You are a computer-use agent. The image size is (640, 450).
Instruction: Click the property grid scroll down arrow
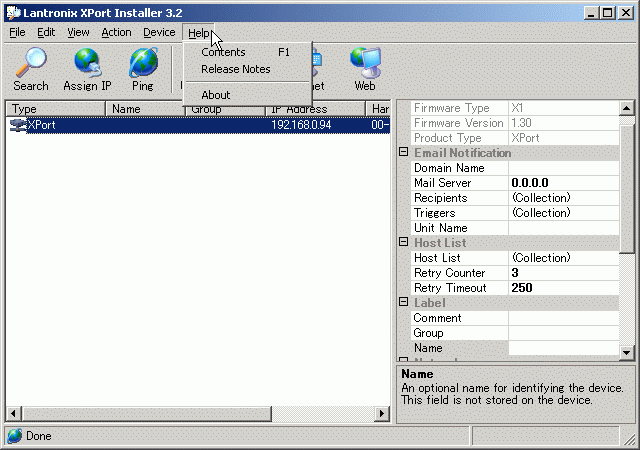pos(627,352)
